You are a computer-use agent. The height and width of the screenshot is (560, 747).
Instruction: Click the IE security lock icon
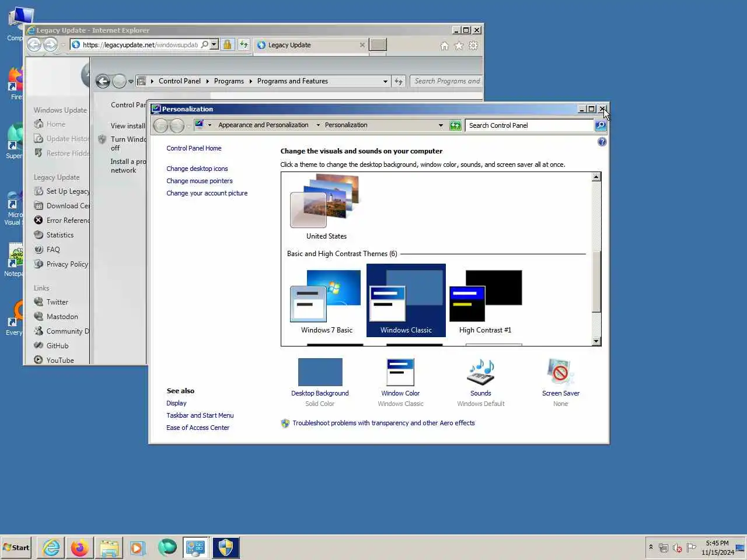[227, 45]
